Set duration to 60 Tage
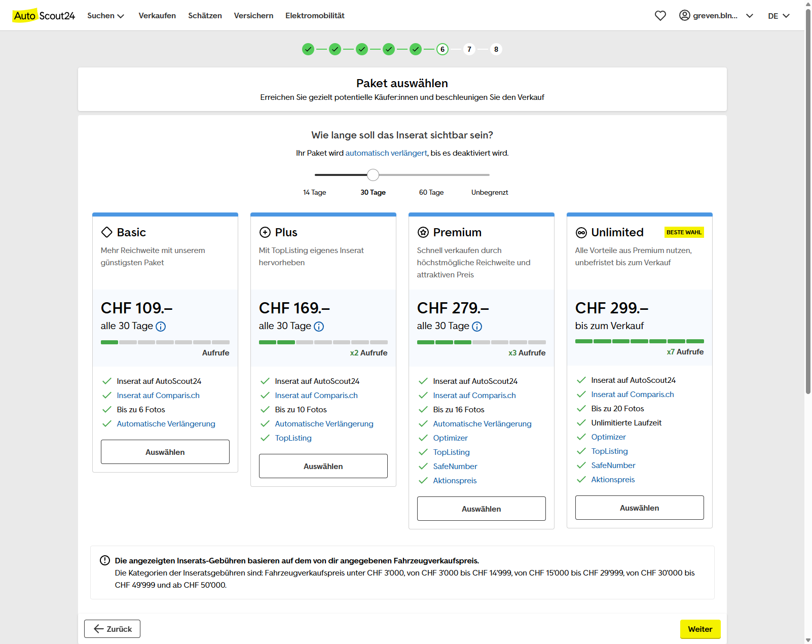Screen dimensions: 812x644 [431, 192]
